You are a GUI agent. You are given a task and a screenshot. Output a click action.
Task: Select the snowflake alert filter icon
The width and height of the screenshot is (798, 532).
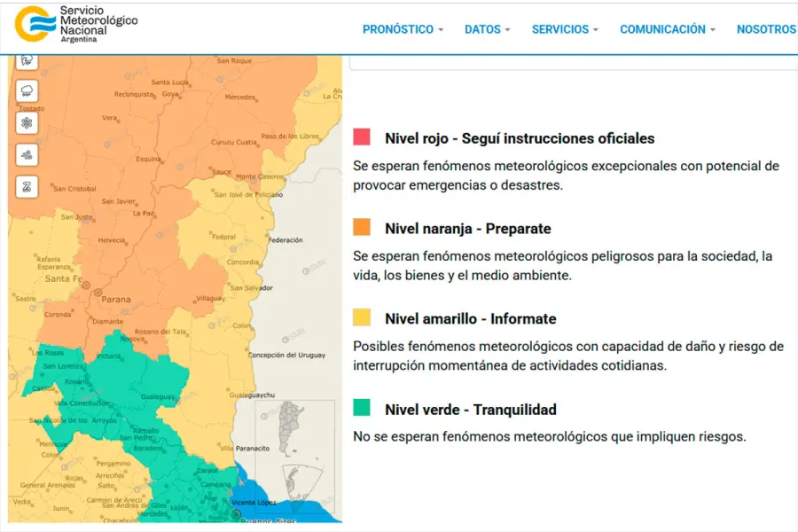[27, 122]
